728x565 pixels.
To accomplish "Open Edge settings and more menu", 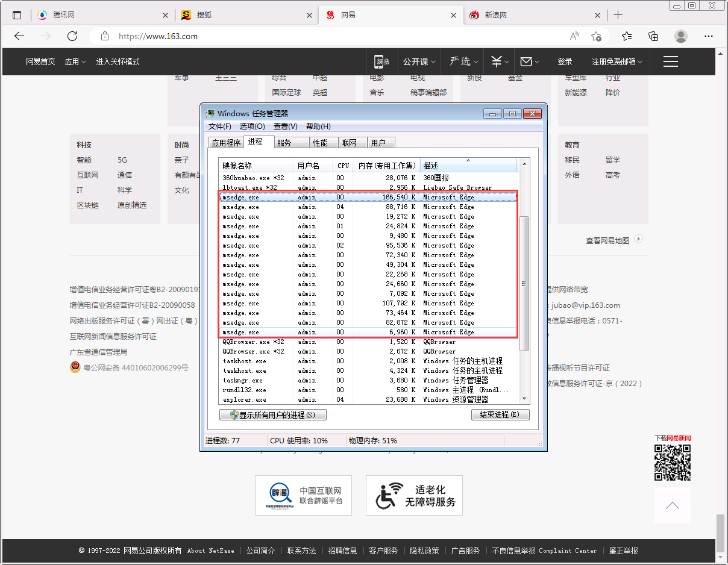I will (708, 36).
